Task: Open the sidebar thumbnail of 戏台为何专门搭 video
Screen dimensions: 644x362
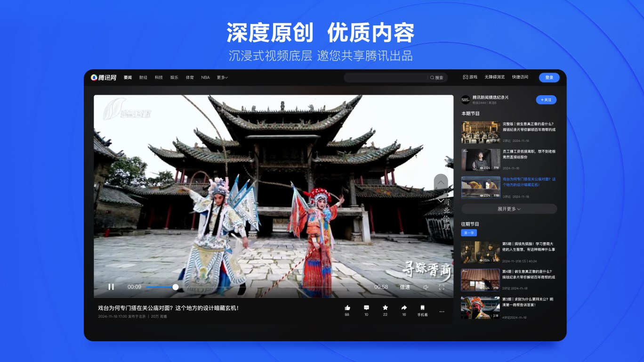Action: 481,188
